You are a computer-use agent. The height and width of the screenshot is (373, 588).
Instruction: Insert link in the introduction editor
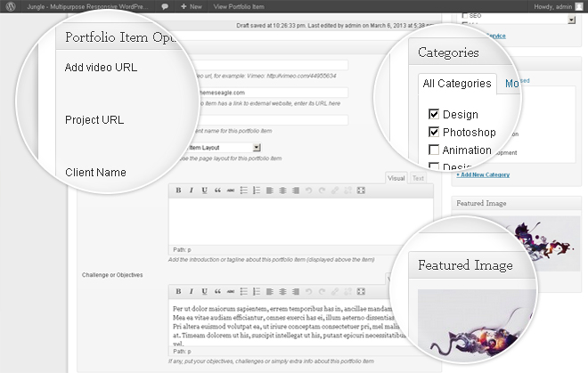pyautogui.click(x=335, y=191)
